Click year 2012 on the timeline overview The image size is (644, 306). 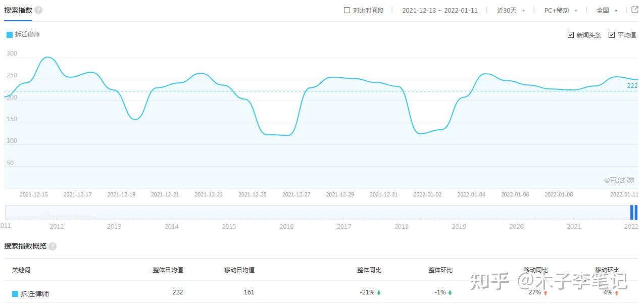click(x=57, y=227)
